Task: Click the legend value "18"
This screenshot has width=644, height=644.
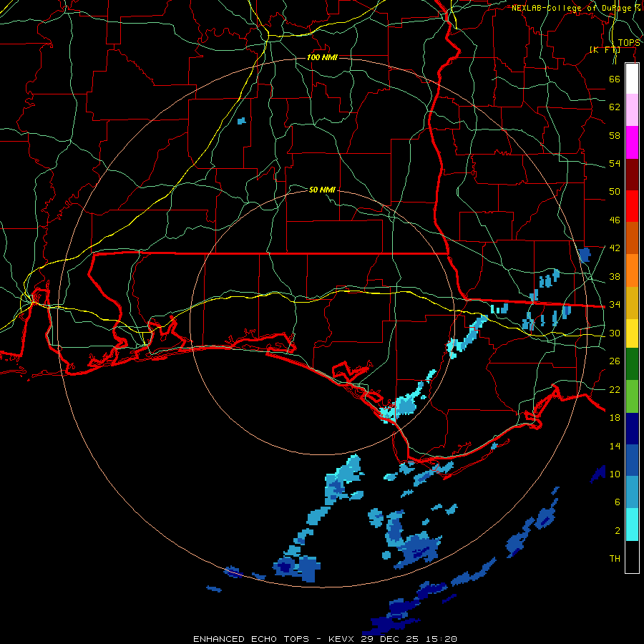Action: 615,418
